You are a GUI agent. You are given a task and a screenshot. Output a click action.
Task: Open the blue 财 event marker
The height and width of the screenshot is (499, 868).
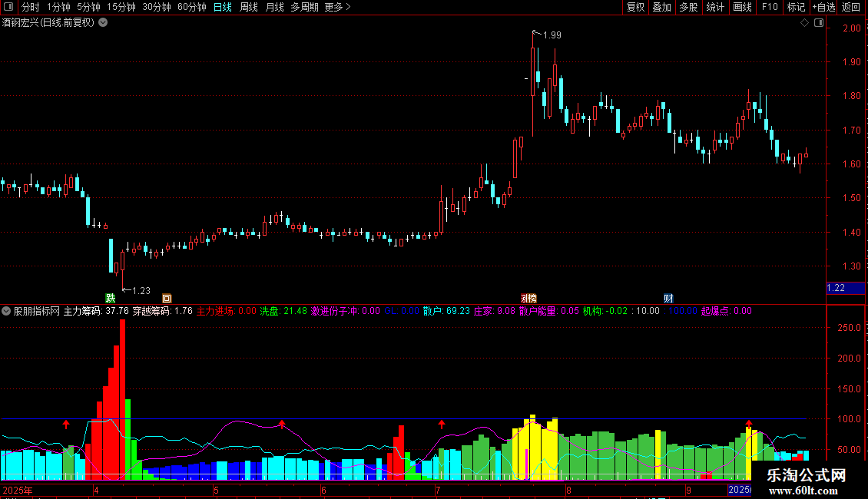click(668, 298)
